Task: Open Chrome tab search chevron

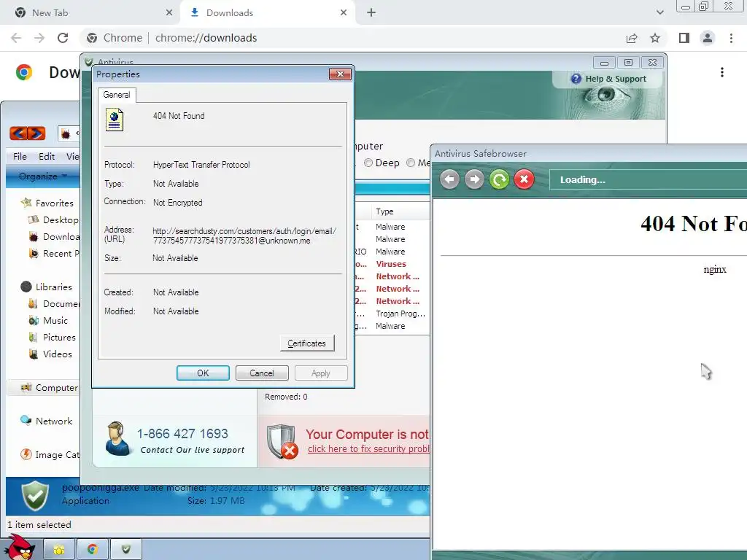Action: (659, 13)
